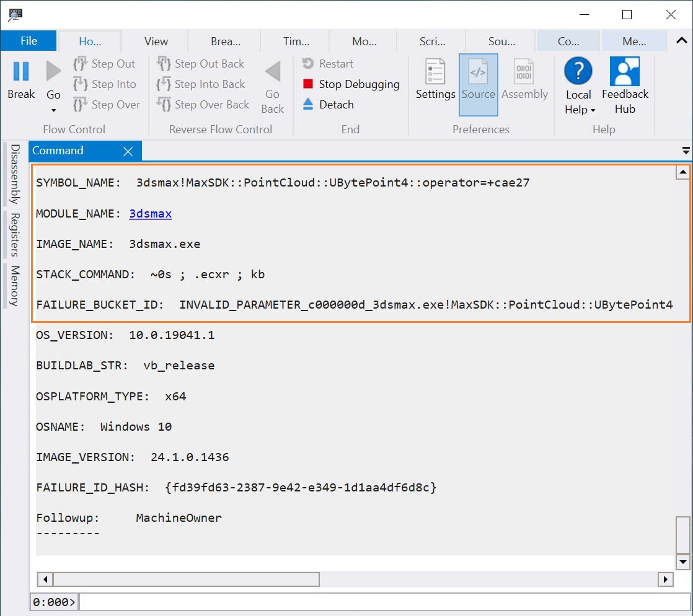The width and height of the screenshot is (693, 616).
Task: Open the window options dropdown arrow
Action: [686, 151]
